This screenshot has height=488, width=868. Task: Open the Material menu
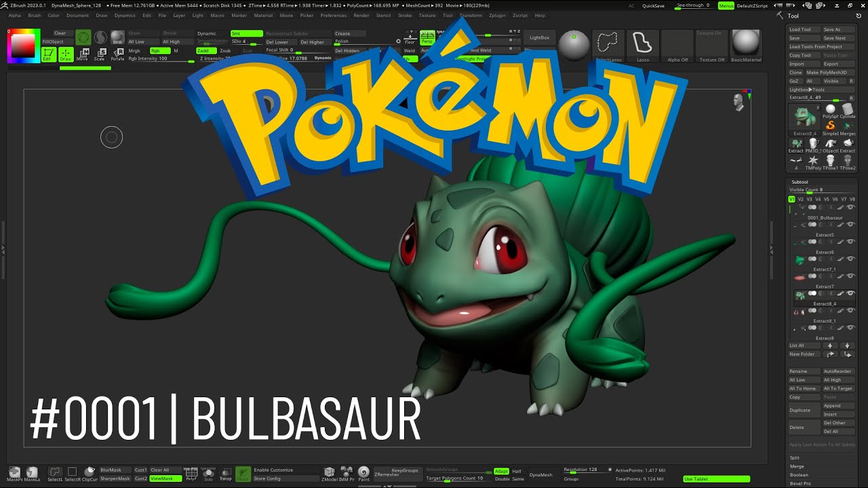click(x=263, y=15)
